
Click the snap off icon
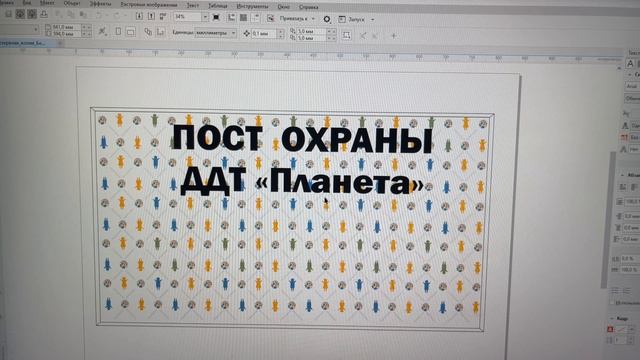click(x=270, y=18)
